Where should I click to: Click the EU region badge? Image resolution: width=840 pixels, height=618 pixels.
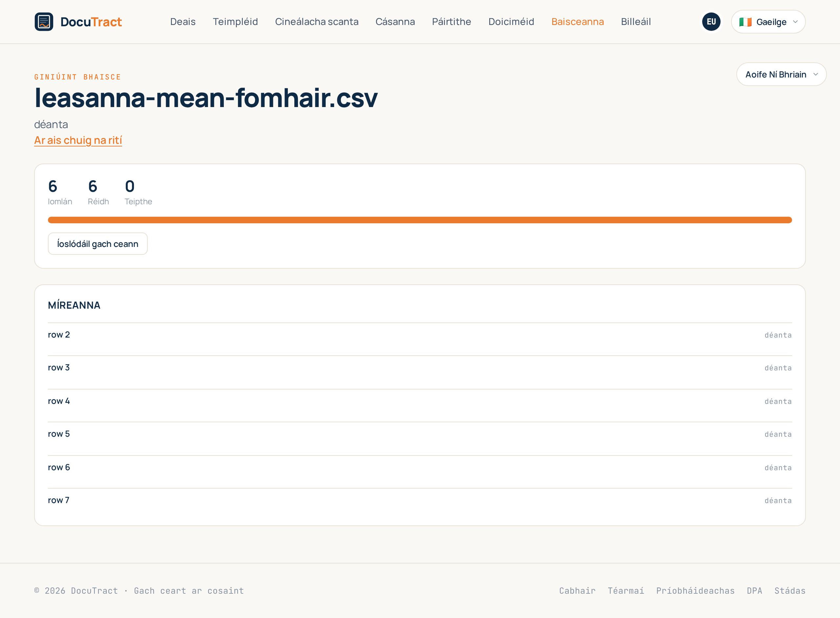711,22
